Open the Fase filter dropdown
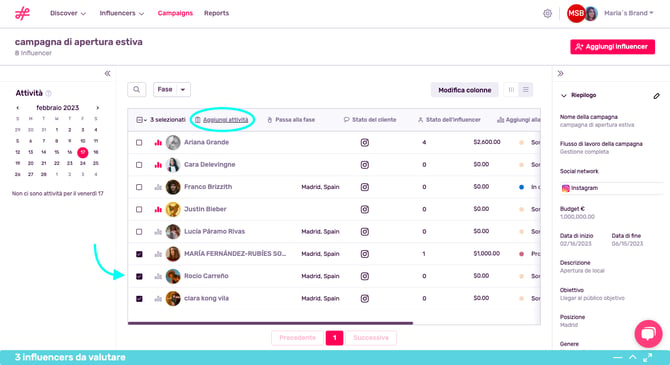Image resolution: width=670 pixels, height=365 pixels. pos(172,90)
